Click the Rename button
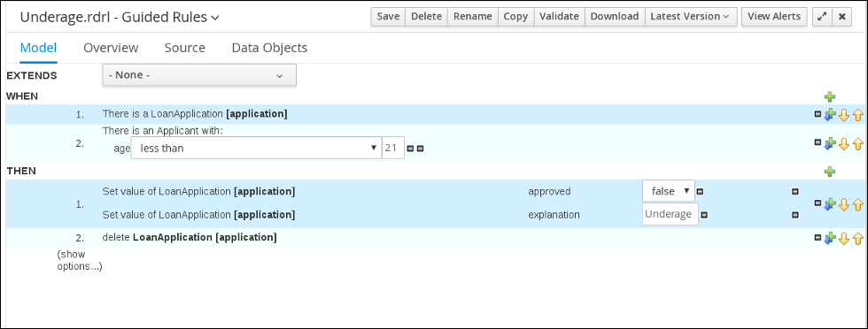868x329 pixels. (473, 17)
